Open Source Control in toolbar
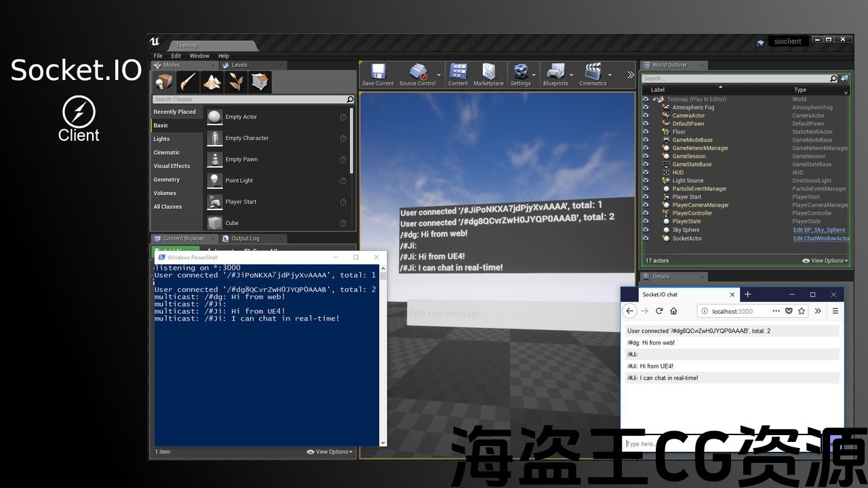The image size is (868, 488). [x=418, y=72]
